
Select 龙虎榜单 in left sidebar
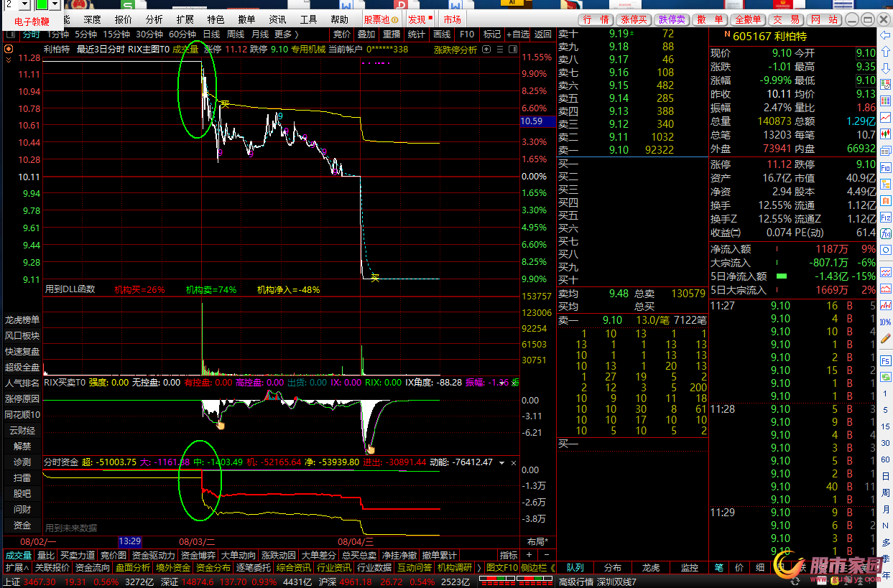(22, 320)
